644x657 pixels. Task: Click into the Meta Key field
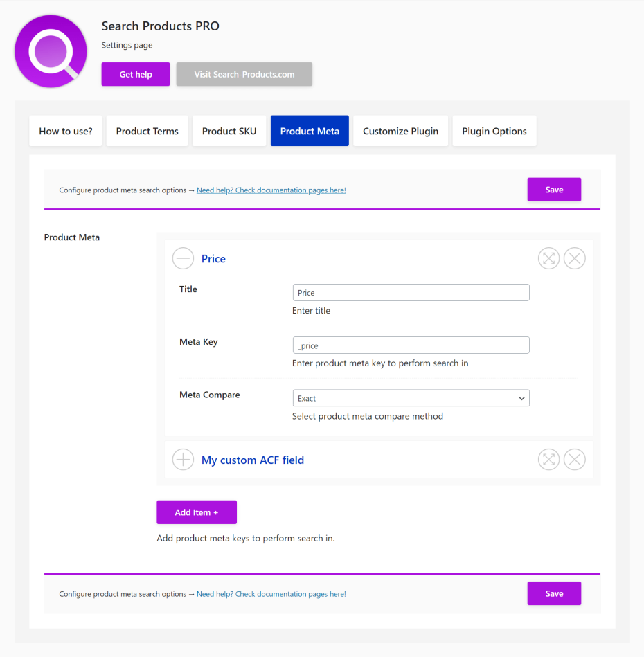pos(411,345)
